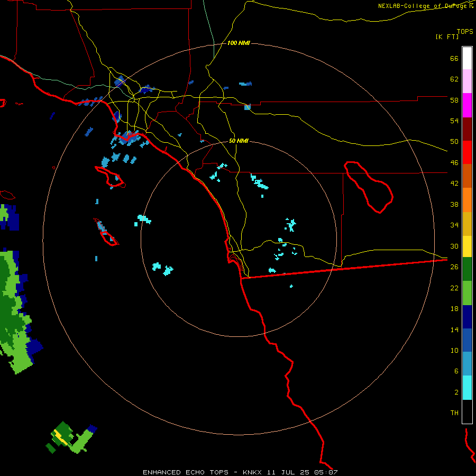
Task: Select the 50 value on the legend
Action: (x=454, y=142)
